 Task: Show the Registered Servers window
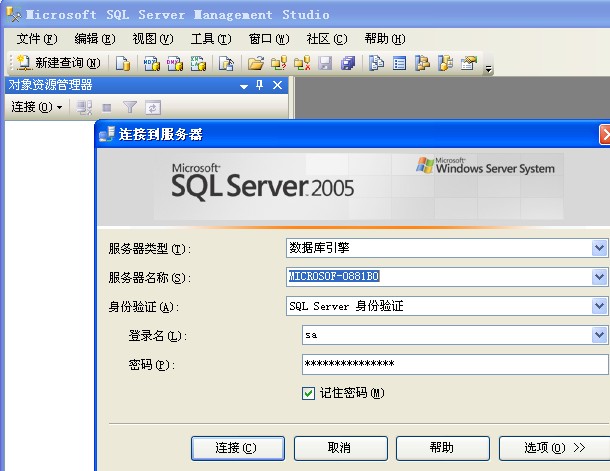click(x=376, y=63)
